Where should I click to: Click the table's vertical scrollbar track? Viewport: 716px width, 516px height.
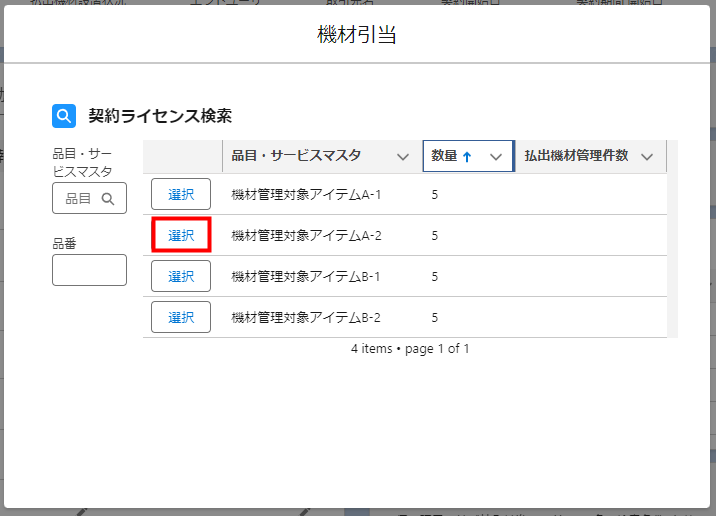point(672,250)
